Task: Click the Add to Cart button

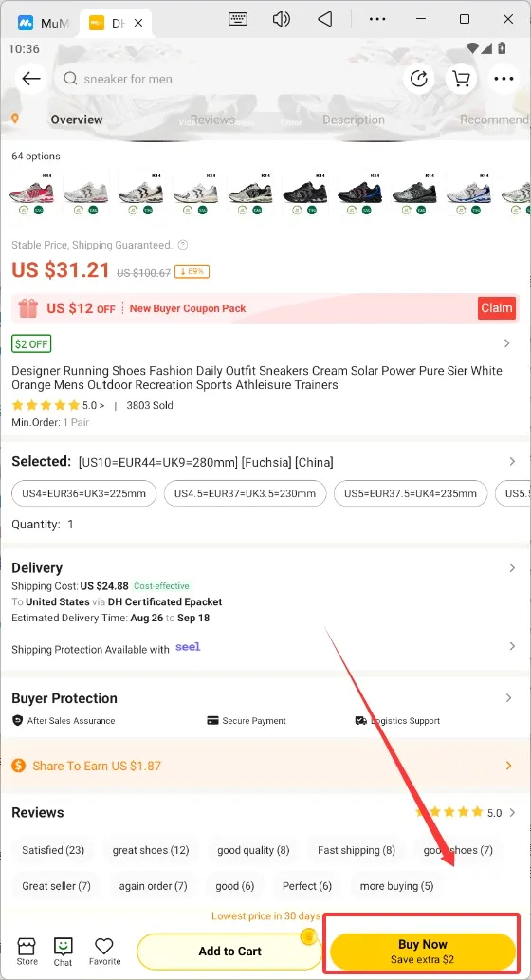Action: [229, 952]
